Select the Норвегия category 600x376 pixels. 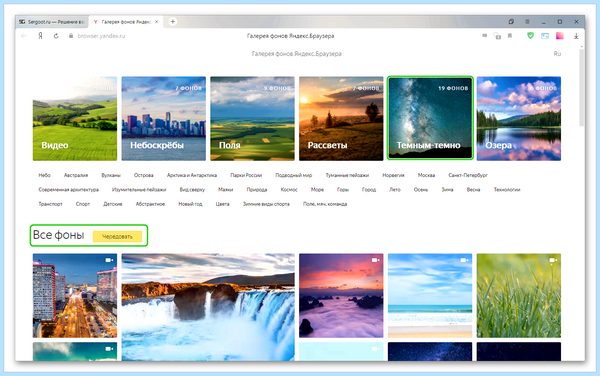pos(393,175)
